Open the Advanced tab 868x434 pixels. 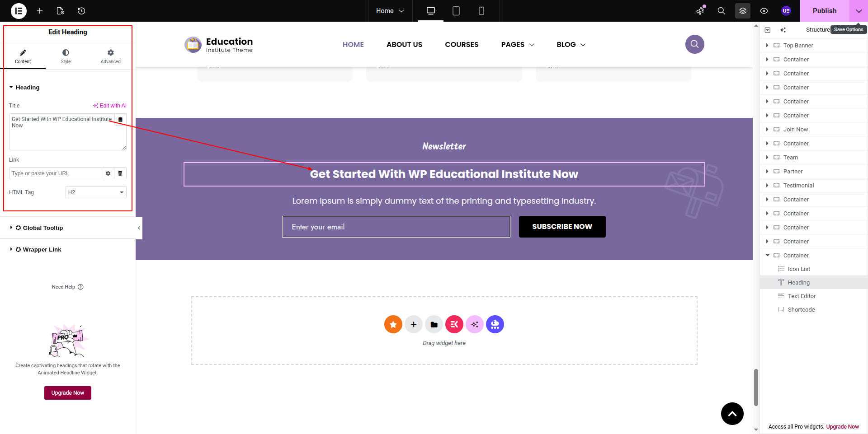110,56
